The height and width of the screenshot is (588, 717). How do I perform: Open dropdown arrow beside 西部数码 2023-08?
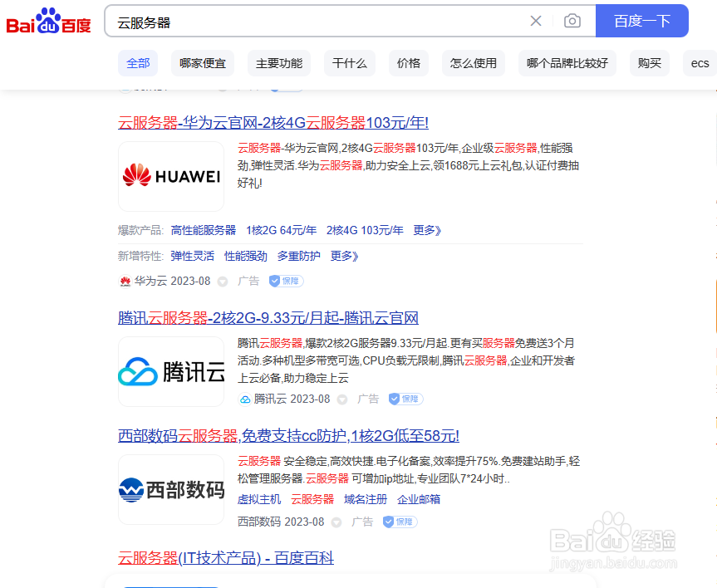pyautogui.click(x=336, y=522)
